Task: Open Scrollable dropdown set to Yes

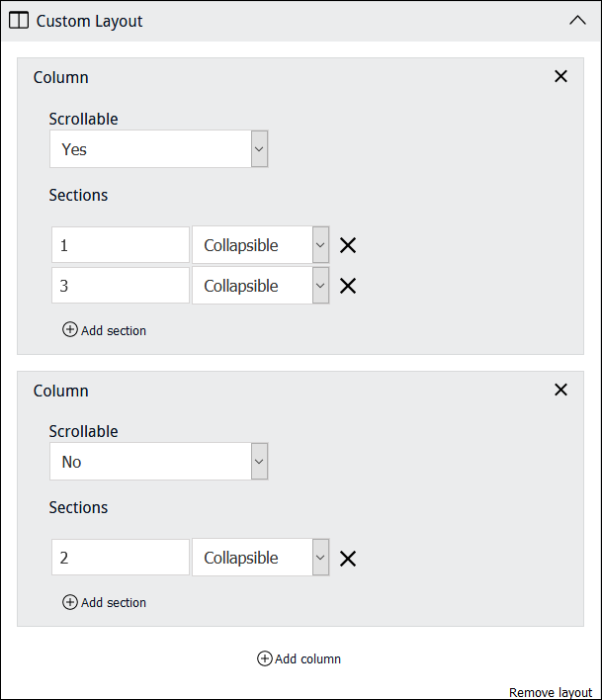Action: click(159, 149)
